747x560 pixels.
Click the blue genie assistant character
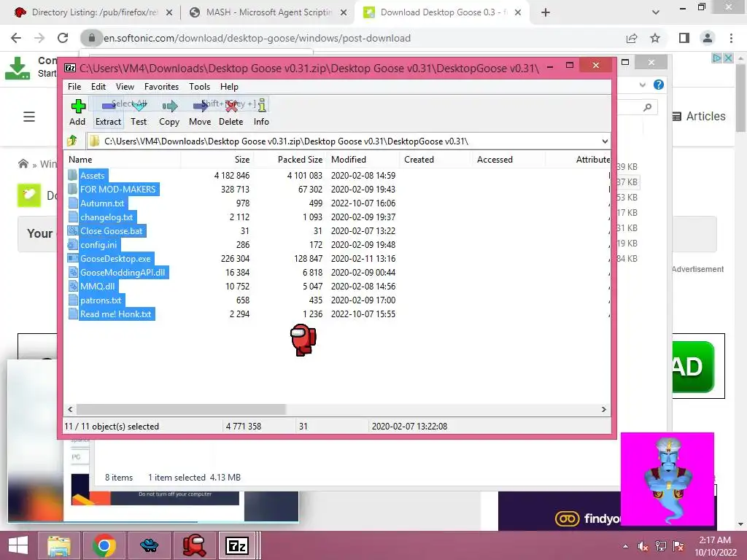pos(668,478)
